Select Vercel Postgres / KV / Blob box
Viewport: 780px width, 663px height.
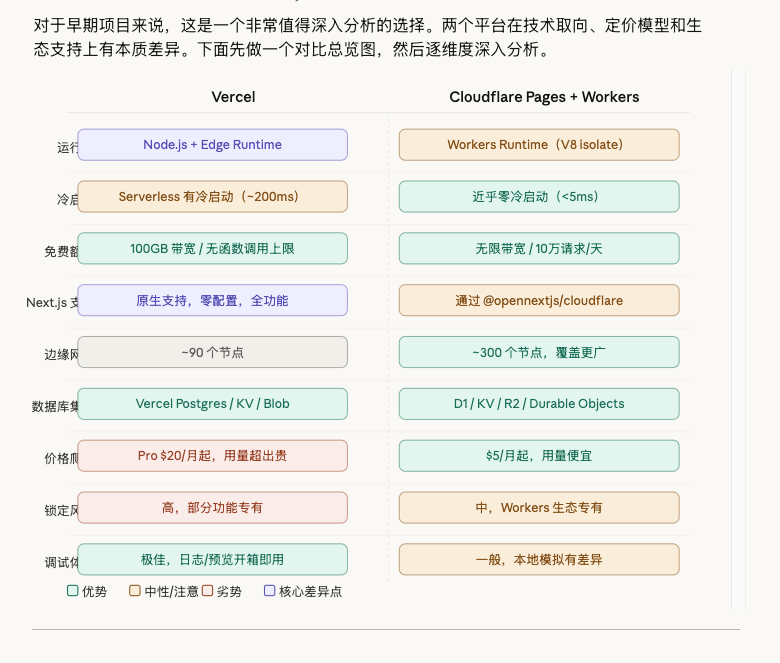[212, 404]
